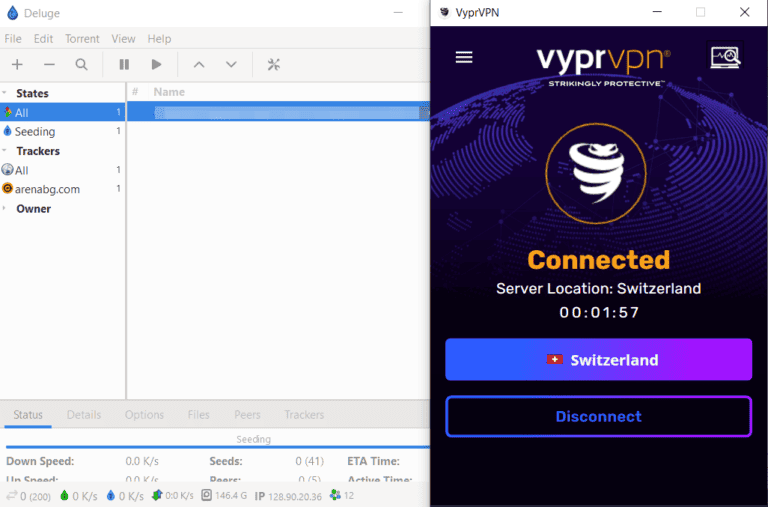This screenshot has width=768, height=507.
Task: Collapse the States filter section
Action: tap(4, 93)
